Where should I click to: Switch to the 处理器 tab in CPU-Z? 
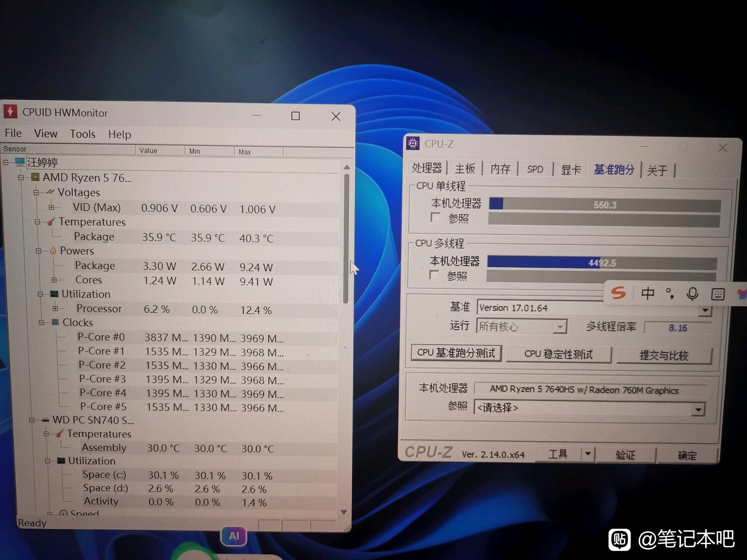(427, 168)
